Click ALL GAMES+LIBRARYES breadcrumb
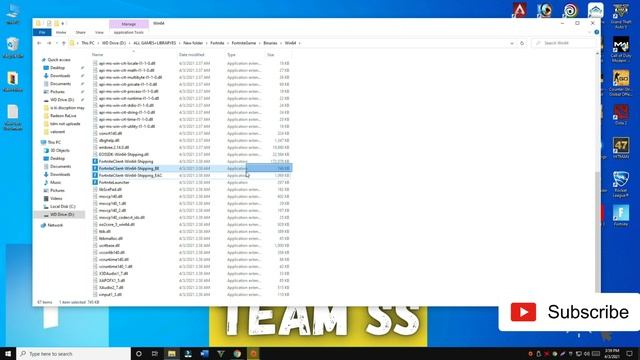 (155, 43)
